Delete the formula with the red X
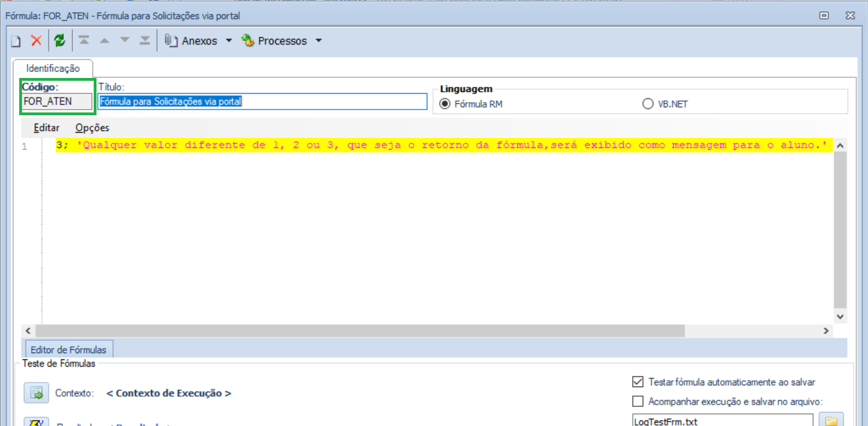Viewport: 868px width, 426px height. tap(36, 41)
